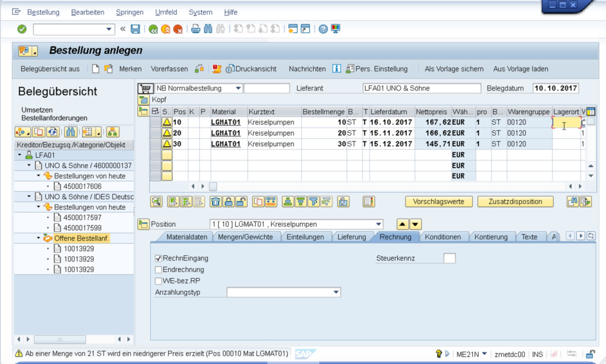This screenshot has width=606, height=364.
Task: Click the binoculars search icon in Belegübersicht
Action: [71, 131]
